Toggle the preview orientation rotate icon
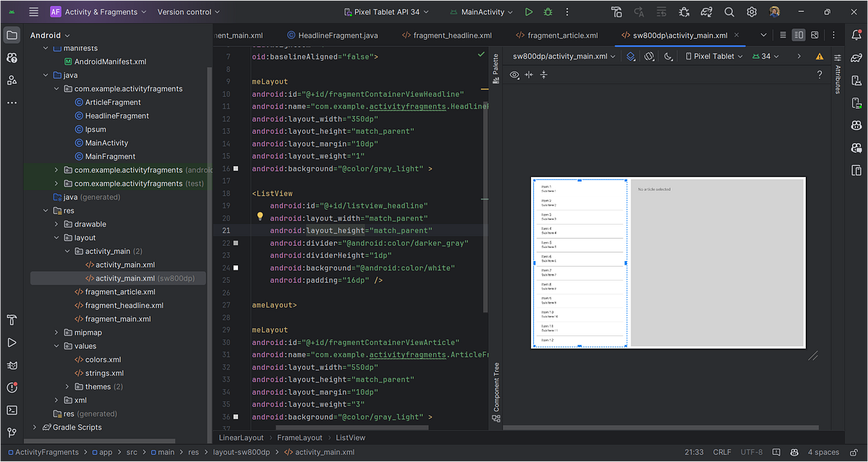The height and width of the screenshot is (462, 868). [x=649, y=56]
